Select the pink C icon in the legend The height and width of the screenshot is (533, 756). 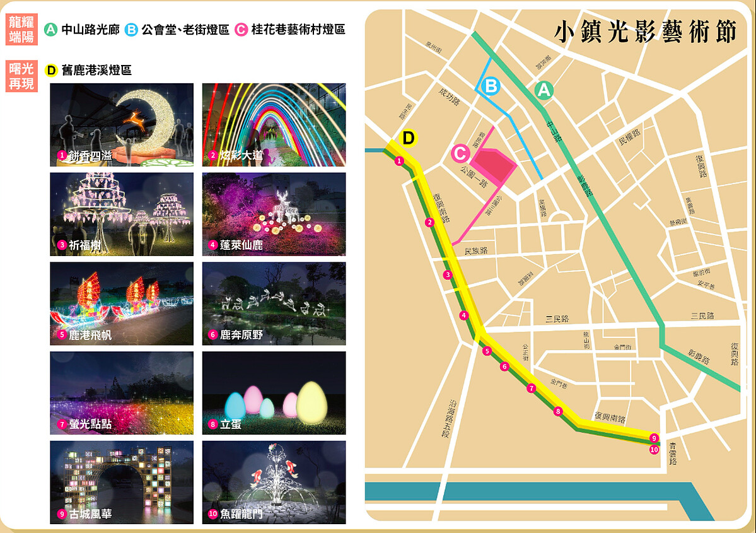pos(240,29)
